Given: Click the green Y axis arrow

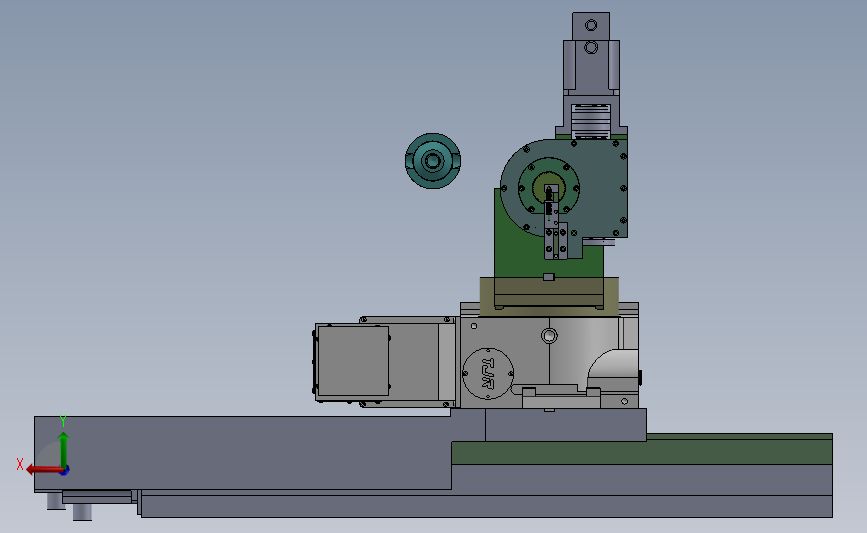Looking at the screenshot, I should click(63, 451).
